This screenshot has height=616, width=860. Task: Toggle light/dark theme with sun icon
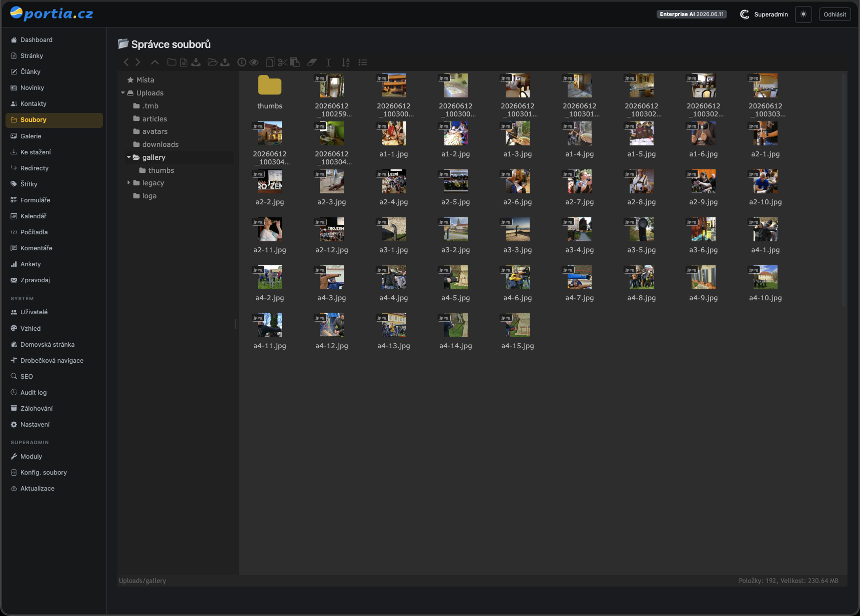tap(804, 14)
